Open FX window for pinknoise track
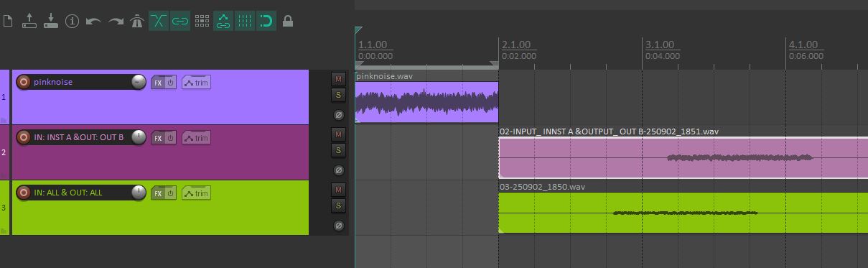 (158, 83)
